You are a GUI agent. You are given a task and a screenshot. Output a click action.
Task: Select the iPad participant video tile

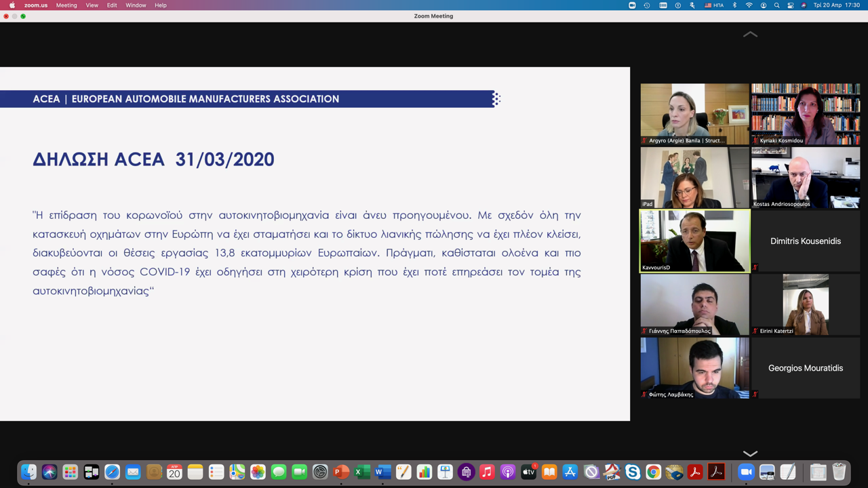[x=694, y=178]
